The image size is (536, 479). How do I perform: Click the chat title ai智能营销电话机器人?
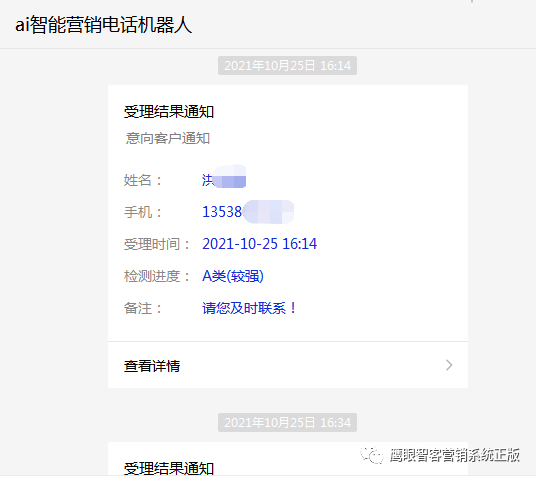click(104, 25)
